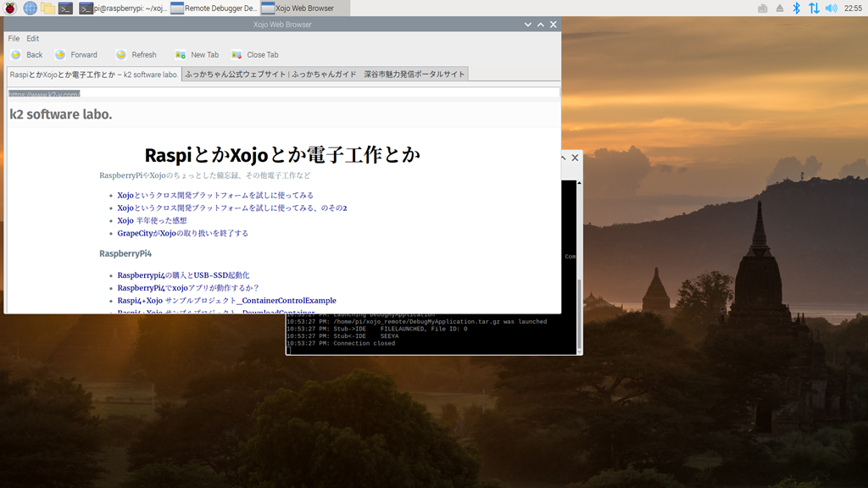868x488 pixels.
Task: Click the tray icon left of the eject icon
Action: coord(762,8)
